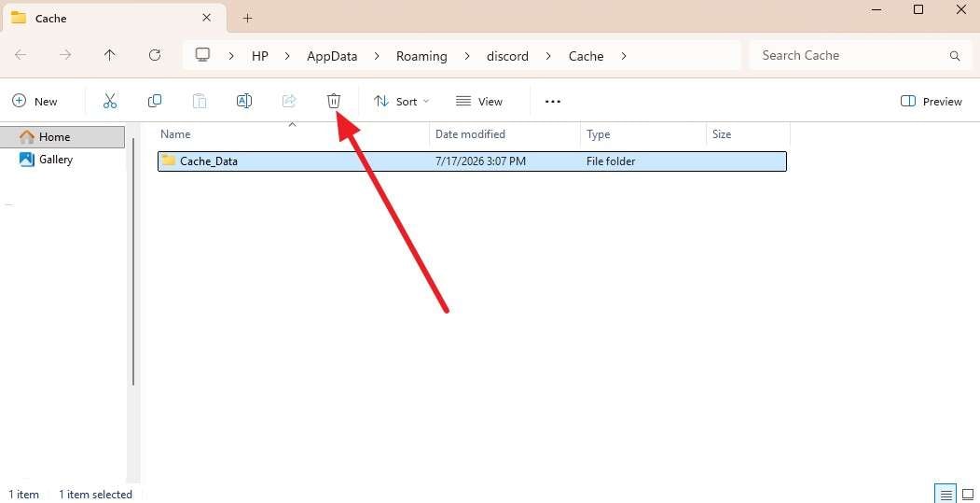This screenshot has width=980, height=503.
Task: Expand chevron between discord and Cache
Action: [548, 56]
